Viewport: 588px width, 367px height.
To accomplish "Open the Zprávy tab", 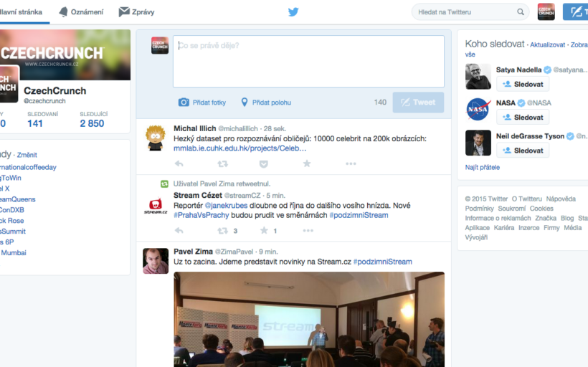I will pos(136,12).
